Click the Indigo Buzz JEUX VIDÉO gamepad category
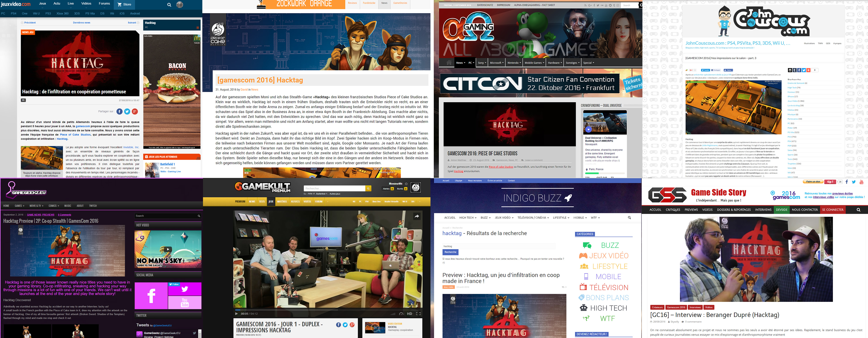 point(604,256)
